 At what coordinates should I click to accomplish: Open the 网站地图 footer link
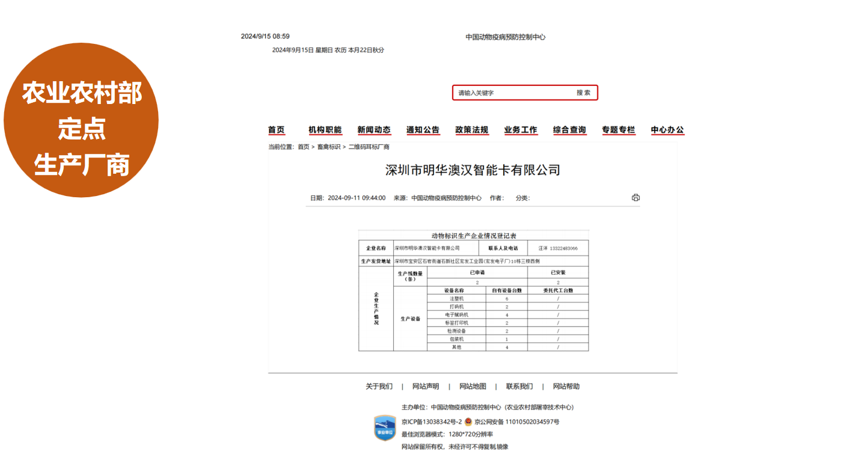tap(473, 387)
